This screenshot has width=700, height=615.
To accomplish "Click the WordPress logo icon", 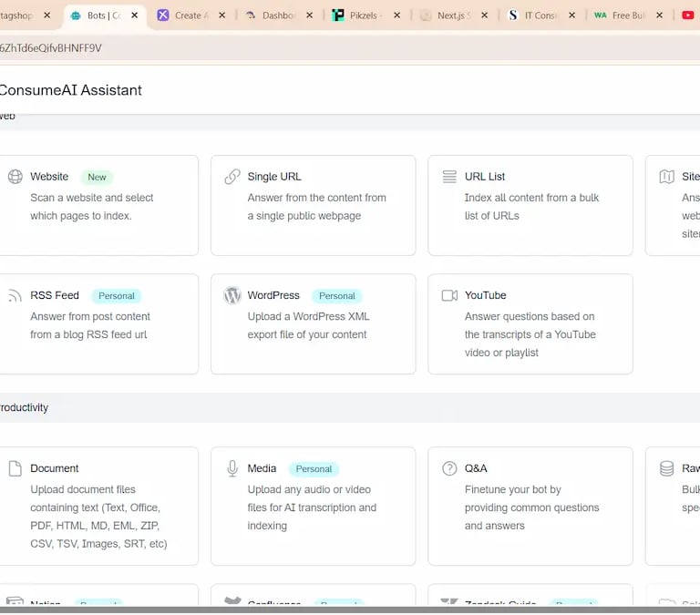I will (x=232, y=295).
